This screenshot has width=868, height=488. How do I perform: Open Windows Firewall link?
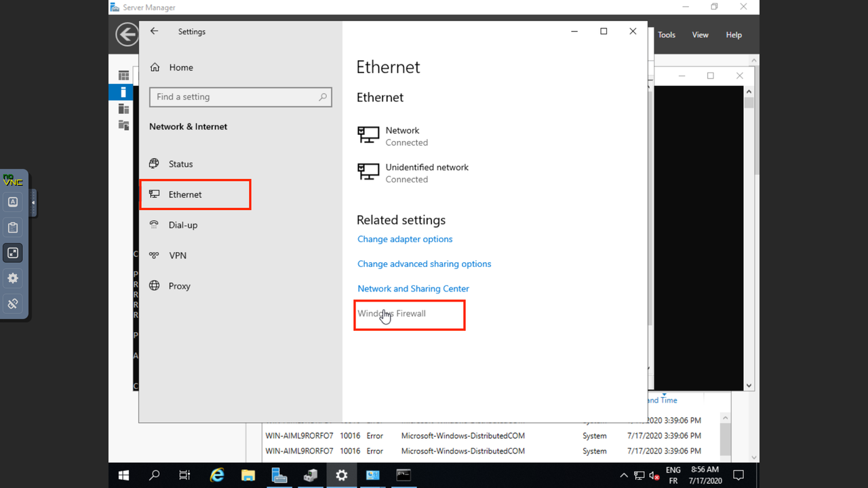391,313
